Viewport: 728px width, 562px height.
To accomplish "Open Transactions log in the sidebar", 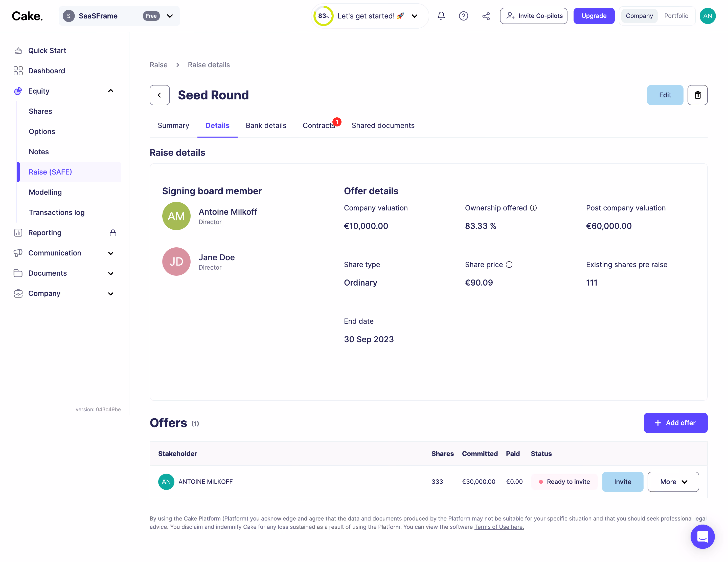I will 57,212.
